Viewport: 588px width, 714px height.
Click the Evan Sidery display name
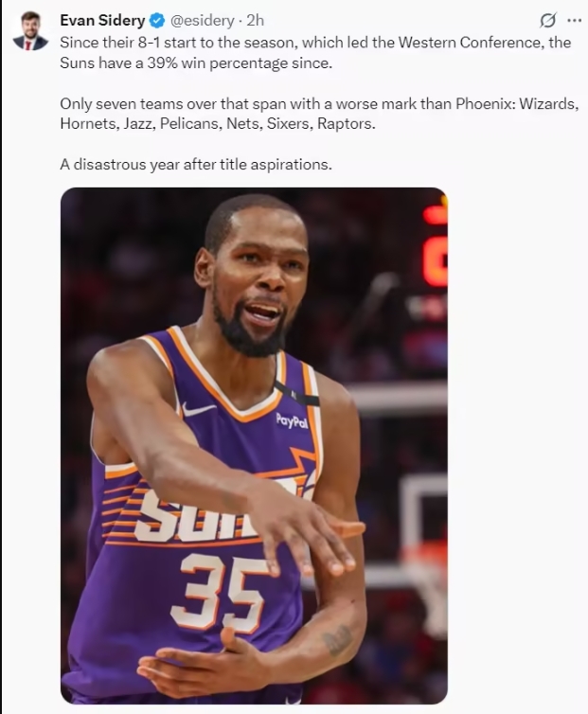(x=102, y=21)
